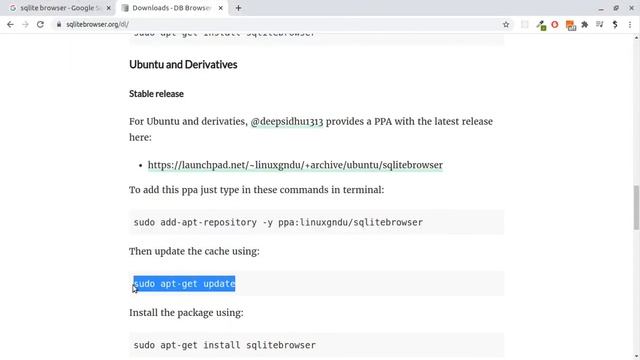Click 'To add this ppa' instruction text
Screen dimensions: 640x360
256,190
